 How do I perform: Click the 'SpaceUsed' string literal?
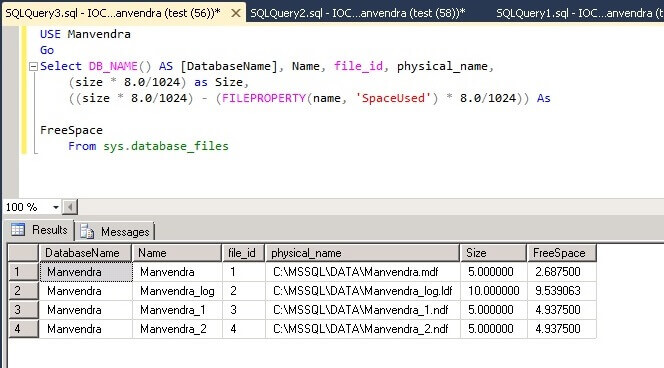tap(393, 98)
